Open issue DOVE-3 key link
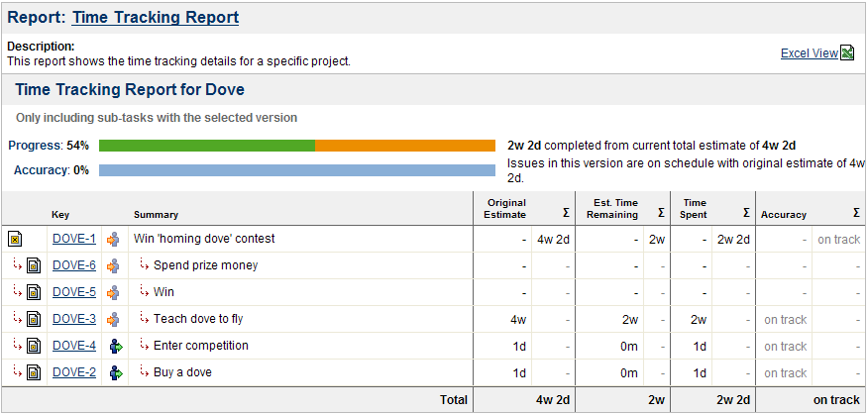Screen dimensions: 868x414 [x=73, y=319]
